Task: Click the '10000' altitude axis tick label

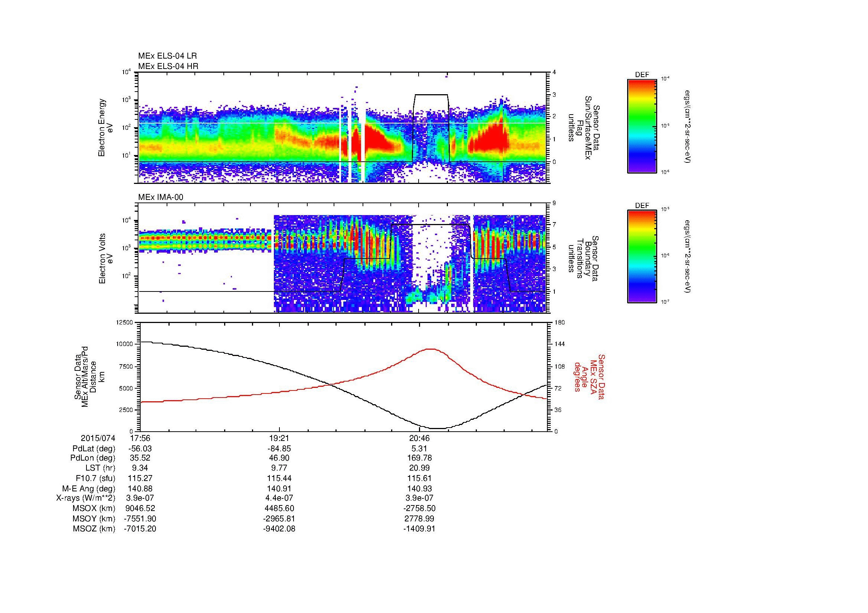Action: [x=124, y=344]
